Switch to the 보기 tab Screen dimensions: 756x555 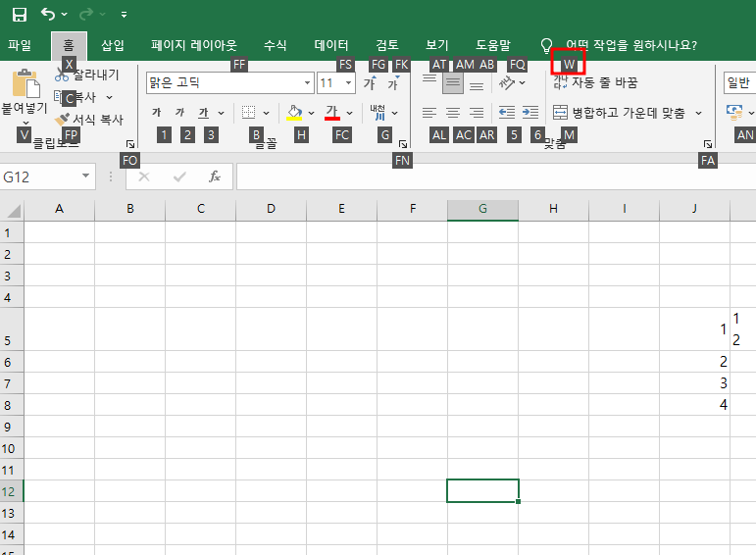pyautogui.click(x=437, y=45)
